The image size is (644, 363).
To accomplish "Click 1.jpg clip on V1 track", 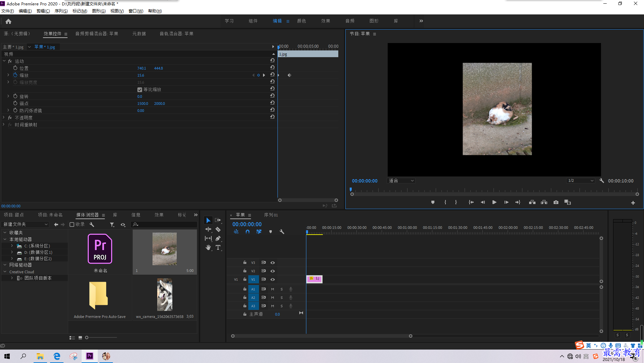I will coord(314,279).
